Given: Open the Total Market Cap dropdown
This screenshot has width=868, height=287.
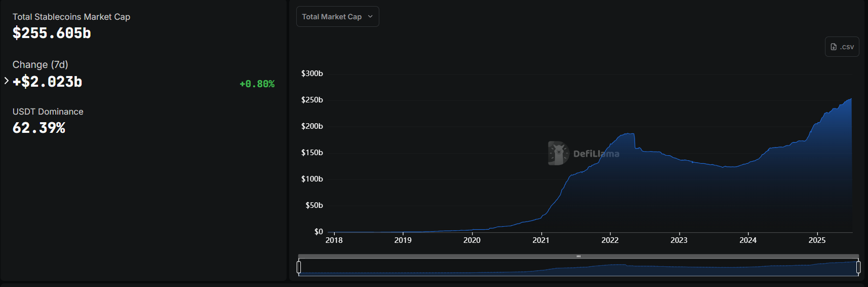Looking at the screenshot, I should (x=332, y=17).
